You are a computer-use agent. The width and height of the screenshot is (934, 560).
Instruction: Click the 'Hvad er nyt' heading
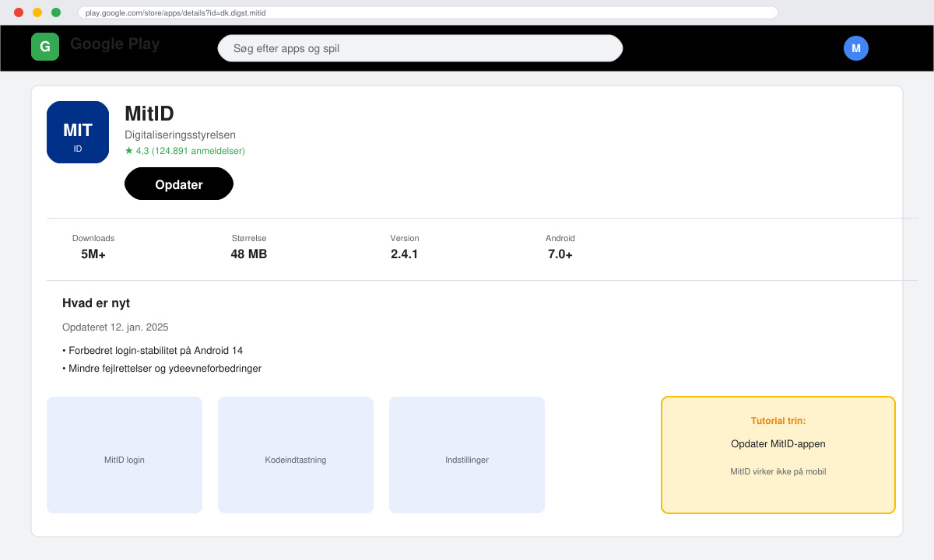[96, 303]
